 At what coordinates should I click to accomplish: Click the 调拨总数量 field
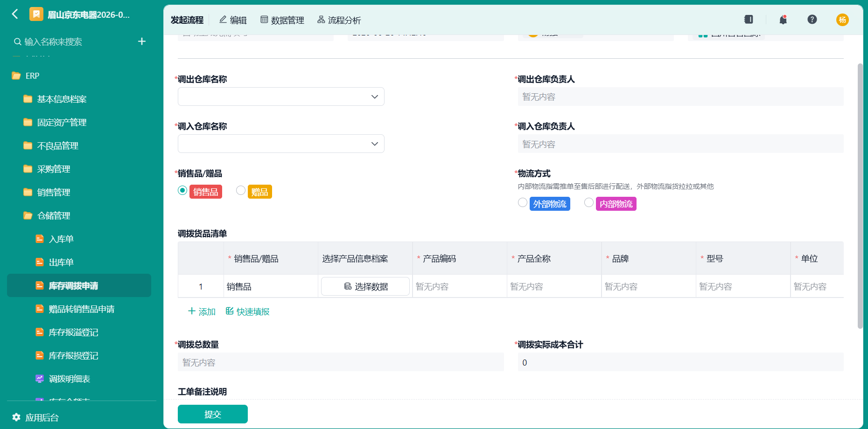[x=341, y=362]
